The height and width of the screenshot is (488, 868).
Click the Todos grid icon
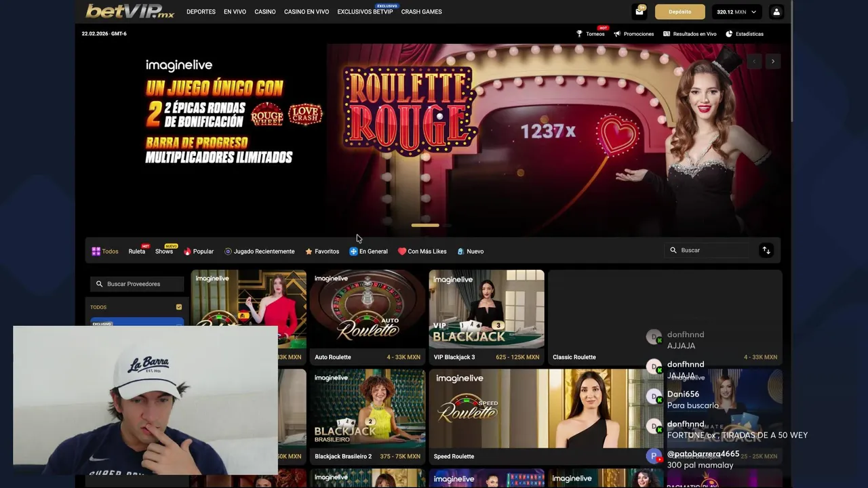(x=96, y=251)
